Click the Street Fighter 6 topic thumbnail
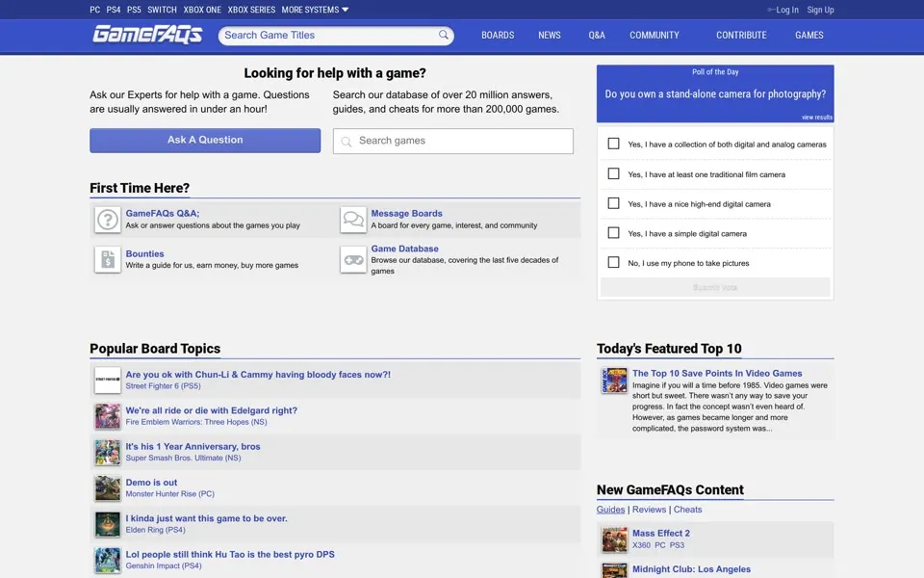 click(108, 380)
